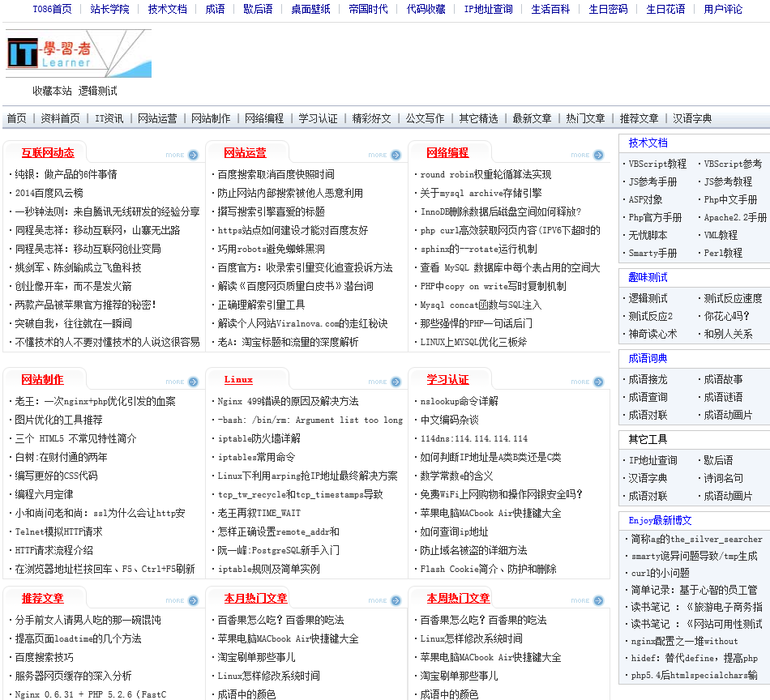Open article nslookup命令详解
The width and height of the screenshot is (770, 700).
[459, 401]
